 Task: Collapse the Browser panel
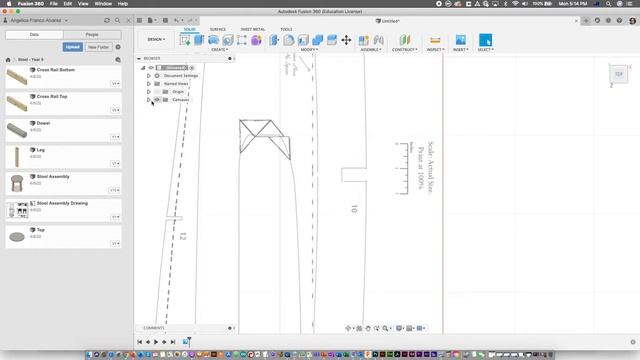coord(139,58)
